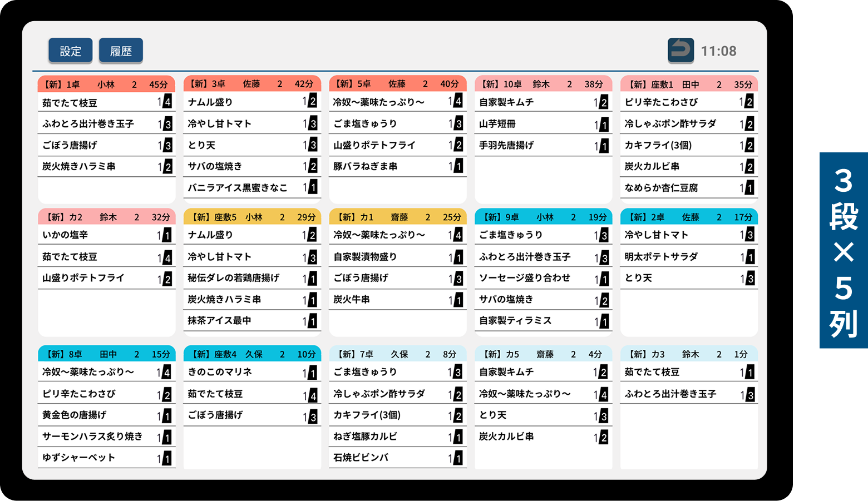Tap the quantity badge next to ナムル盛り on table 3
Viewport: 868px width, 501px height.
(312, 102)
